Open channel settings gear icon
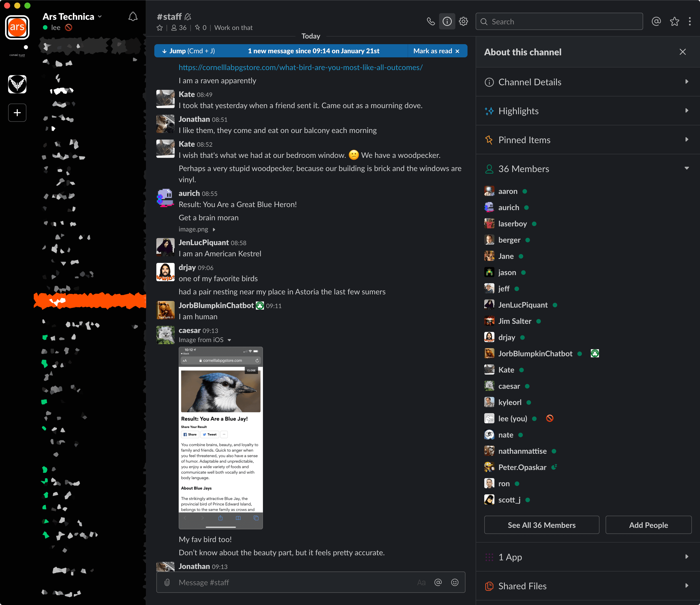 pos(463,22)
